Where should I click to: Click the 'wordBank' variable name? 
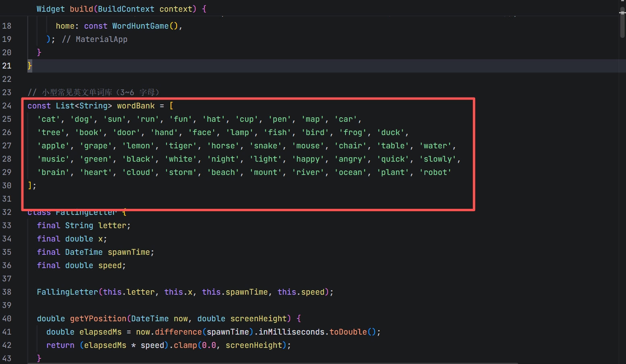click(136, 106)
